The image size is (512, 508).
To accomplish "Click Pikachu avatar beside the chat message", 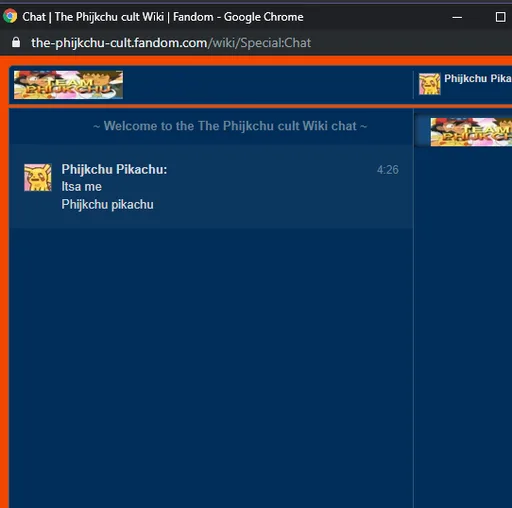I will click(x=38, y=177).
